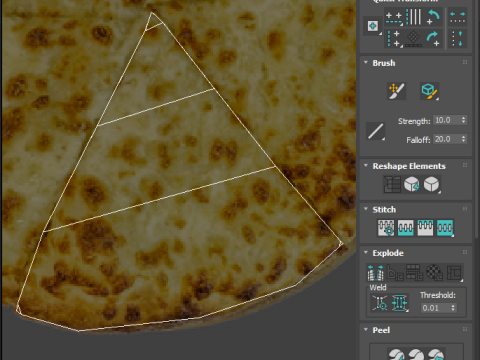Click the Space Horizontally icon

457,17
